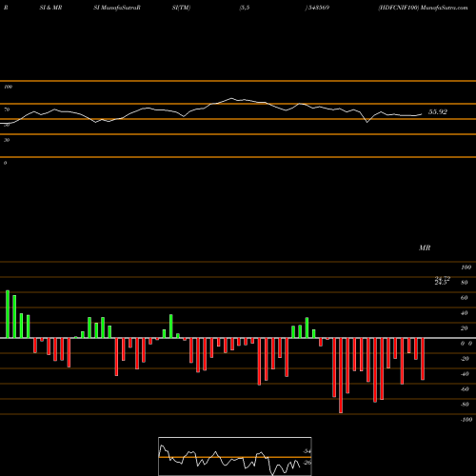
Task: Click the MR indicator label
Action: tap(425, 248)
